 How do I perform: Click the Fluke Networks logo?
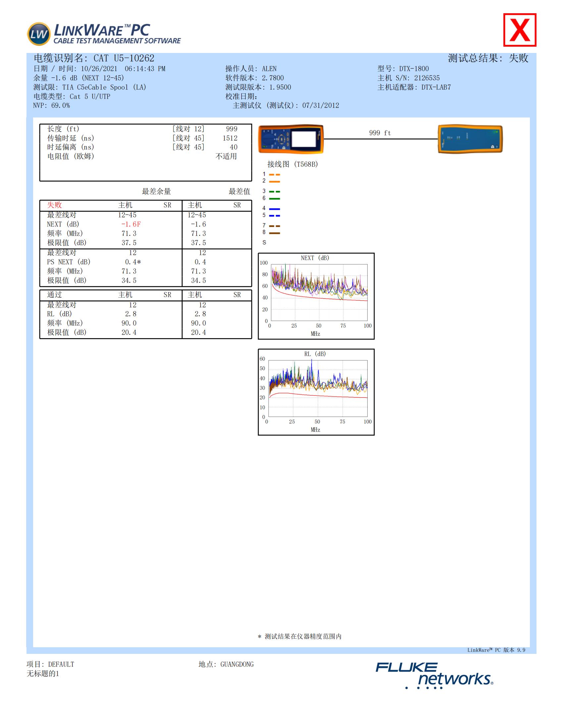tap(434, 675)
